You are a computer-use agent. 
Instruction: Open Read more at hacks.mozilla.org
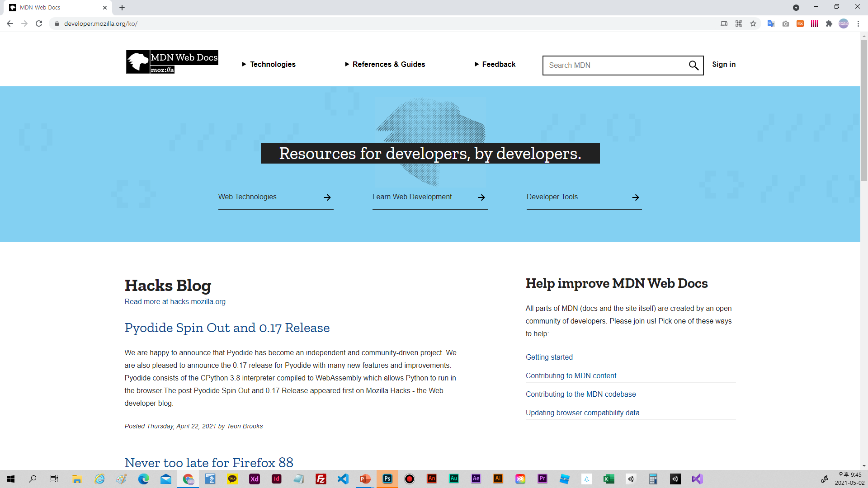pos(175,301)
